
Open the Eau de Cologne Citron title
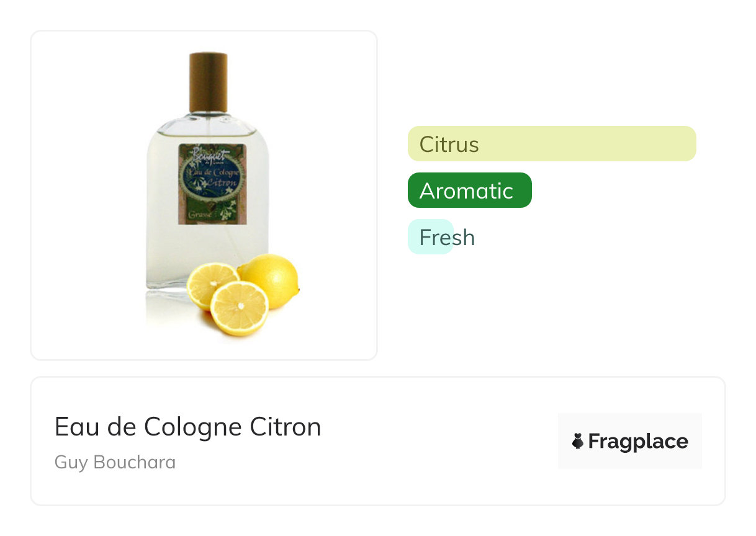187,427
